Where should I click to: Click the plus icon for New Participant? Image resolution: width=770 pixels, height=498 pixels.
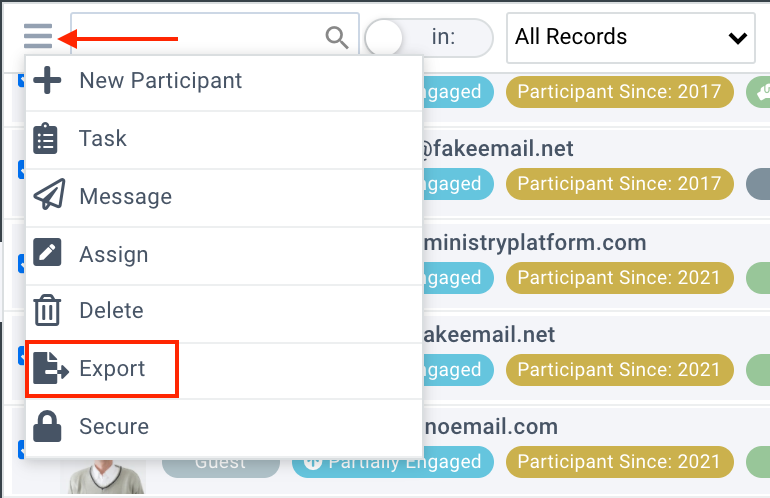tap(47, 81)
